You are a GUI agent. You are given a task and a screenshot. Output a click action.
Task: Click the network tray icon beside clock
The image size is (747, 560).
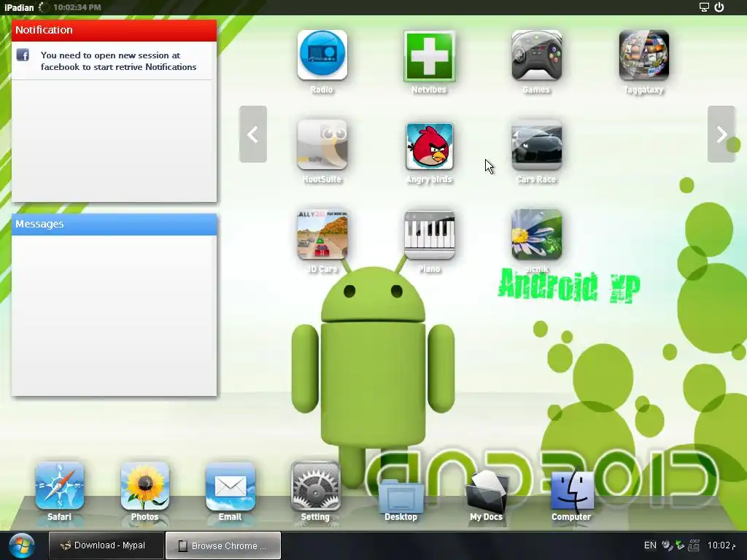(694, 545)
